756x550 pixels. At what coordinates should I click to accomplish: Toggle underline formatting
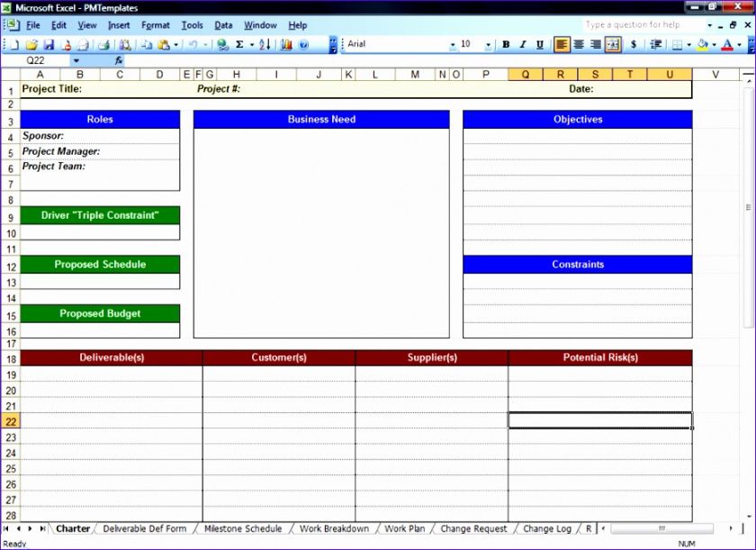(x=539, y=44)
